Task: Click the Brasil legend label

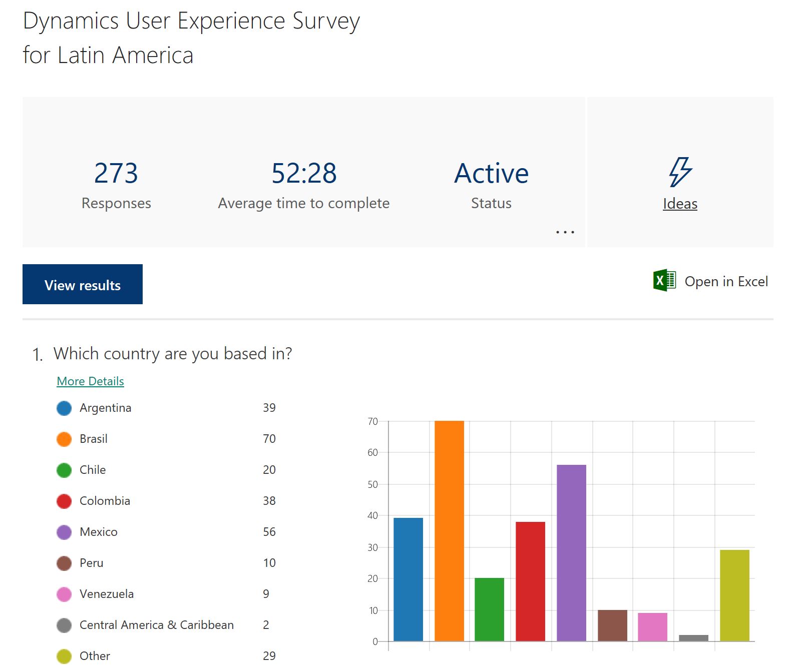Action: pos(94,439)
